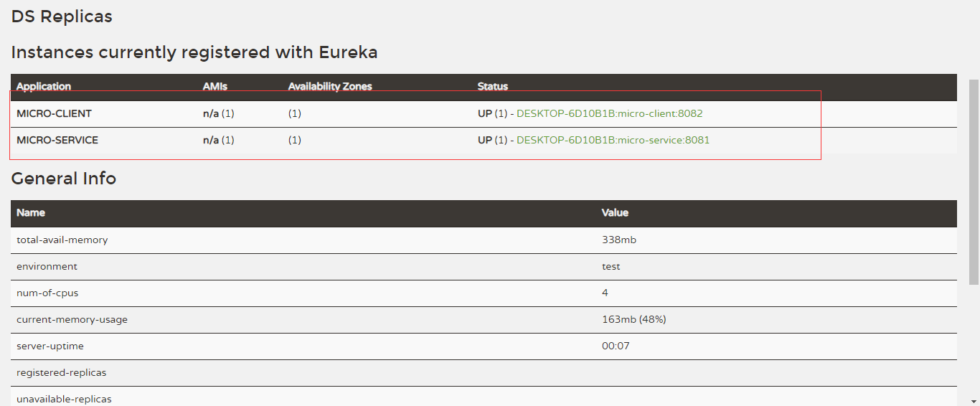The width and height of the screenshot is (980, 406).
Task: Click the General Info heading
Action: tap(64, 179)
